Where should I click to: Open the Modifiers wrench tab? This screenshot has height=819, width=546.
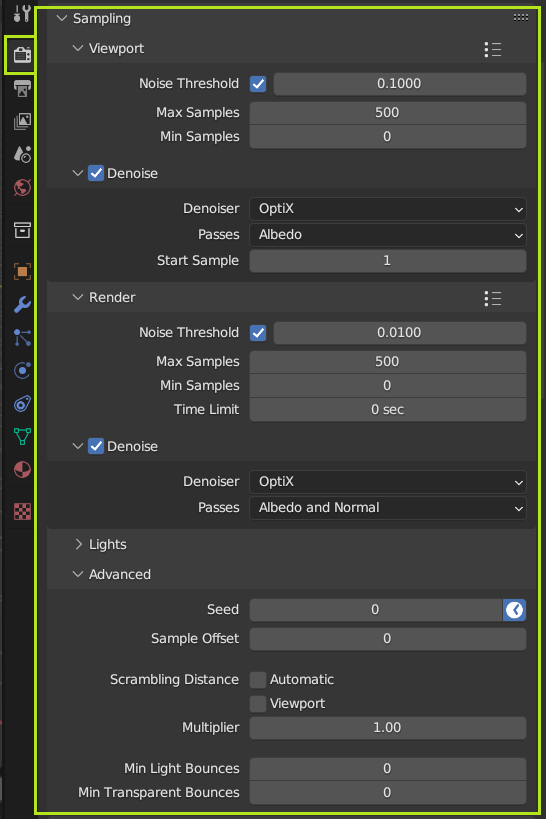click(22, 305)
